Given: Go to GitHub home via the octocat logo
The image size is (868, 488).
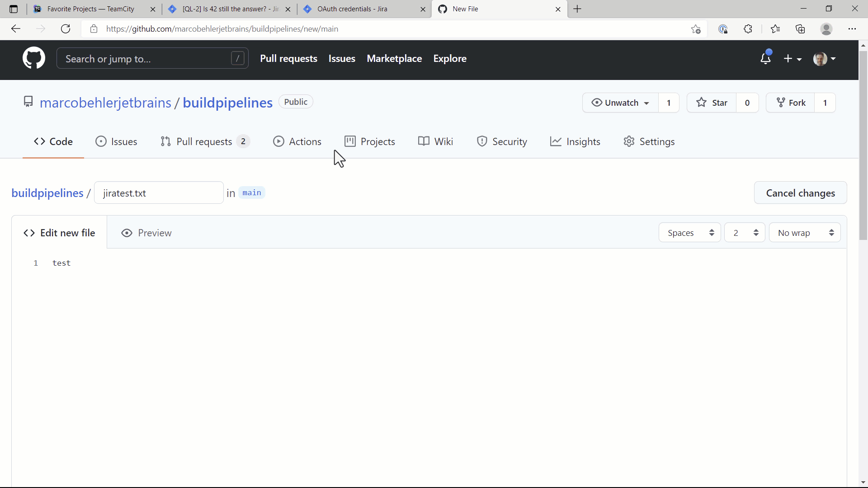Looking at the screenshot, I should [33, 58].
